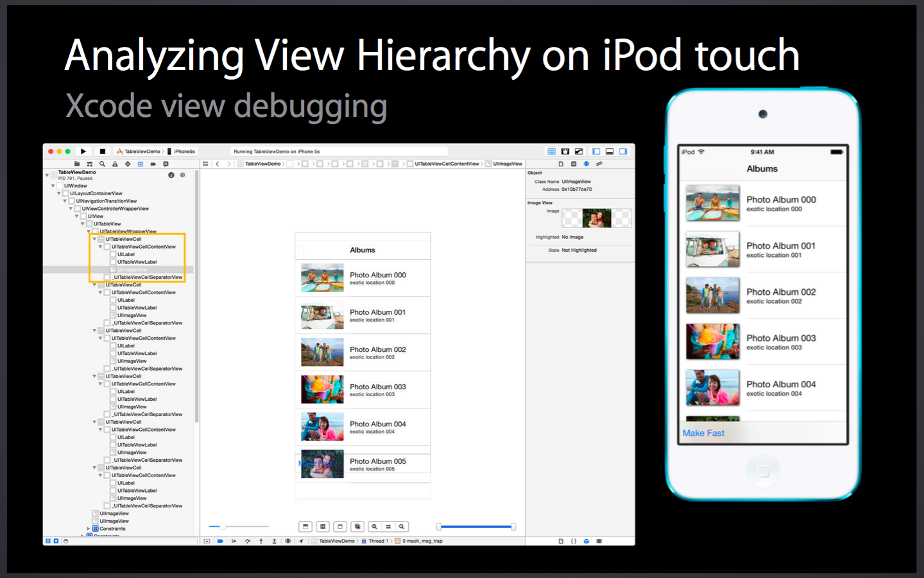
Task: Toggle Show Constraints button below canvas
Action: coord(323,527)
